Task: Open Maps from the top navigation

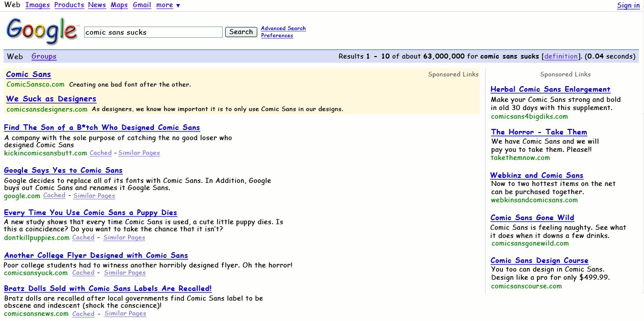Action: click(x=119, y=5)
